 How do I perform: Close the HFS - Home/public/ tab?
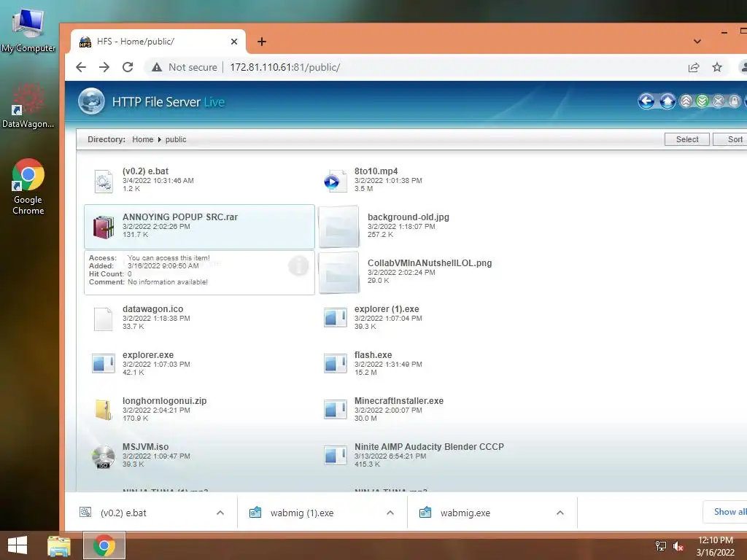[x=234, y=42]
